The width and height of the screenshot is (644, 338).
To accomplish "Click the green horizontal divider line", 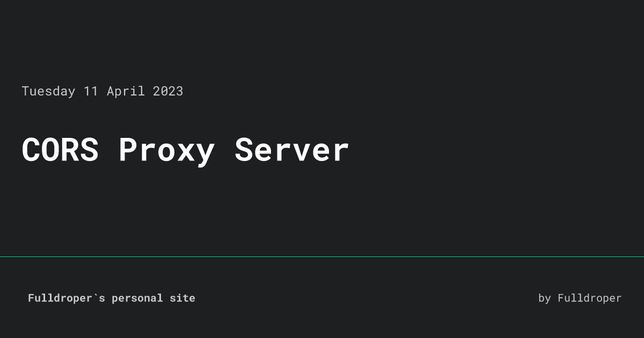I will point(322,256).
